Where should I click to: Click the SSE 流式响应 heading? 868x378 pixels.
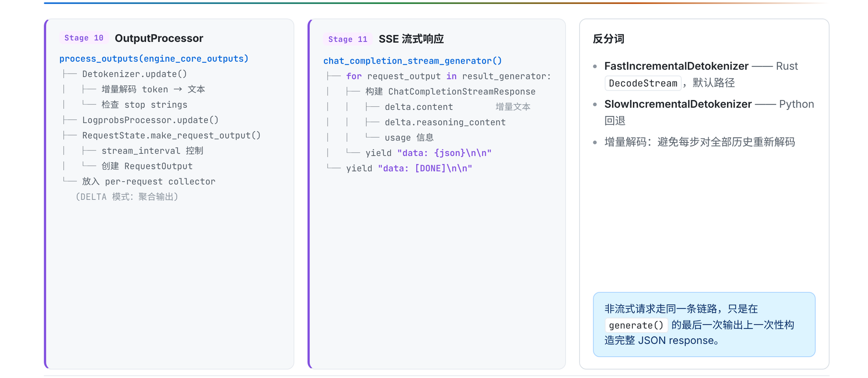[411, 39]
